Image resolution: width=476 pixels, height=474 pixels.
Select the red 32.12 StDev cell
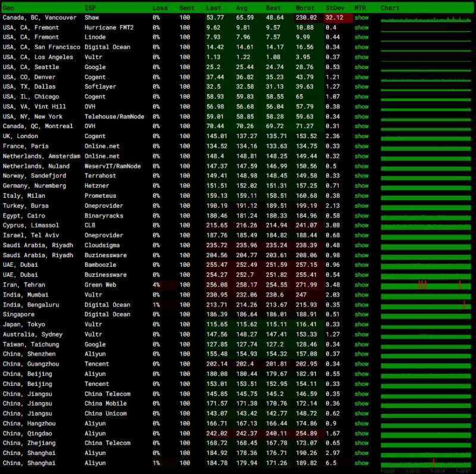coord(339,18)
